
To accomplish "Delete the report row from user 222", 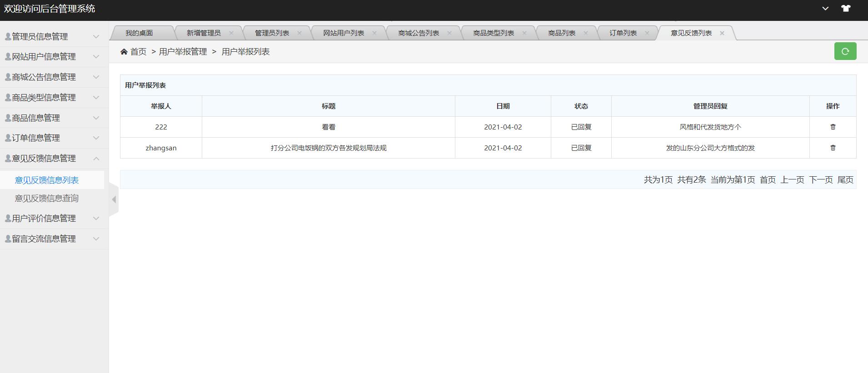I will tap(833, 127).
